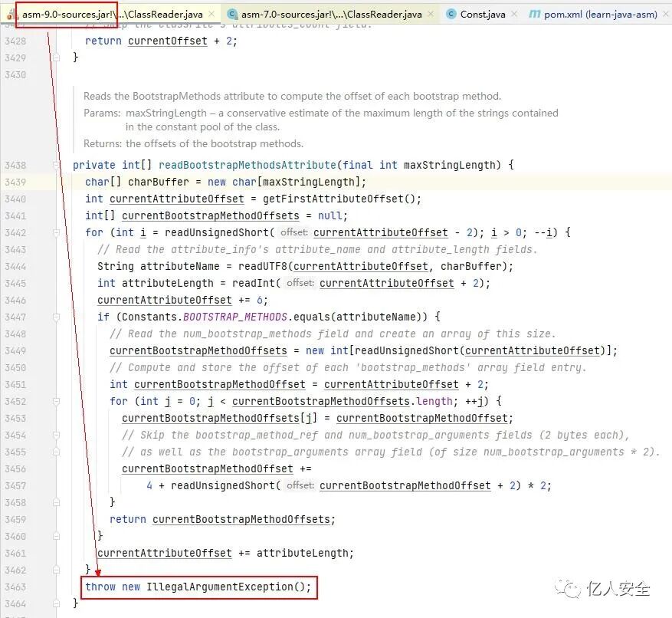Click the file icon on asm-9.0 ClassReader tab
The height and width of the screenshot is (618, 672).
[x=11, y=15]
